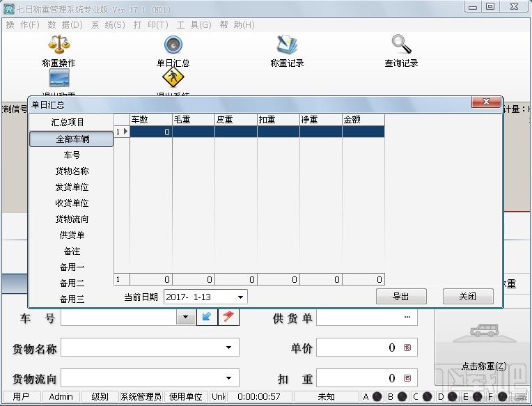Viewport: 532px width, 406px height.
Task: Click the 单价 input field
Action: pyautogui.click(x=366, y=348)
